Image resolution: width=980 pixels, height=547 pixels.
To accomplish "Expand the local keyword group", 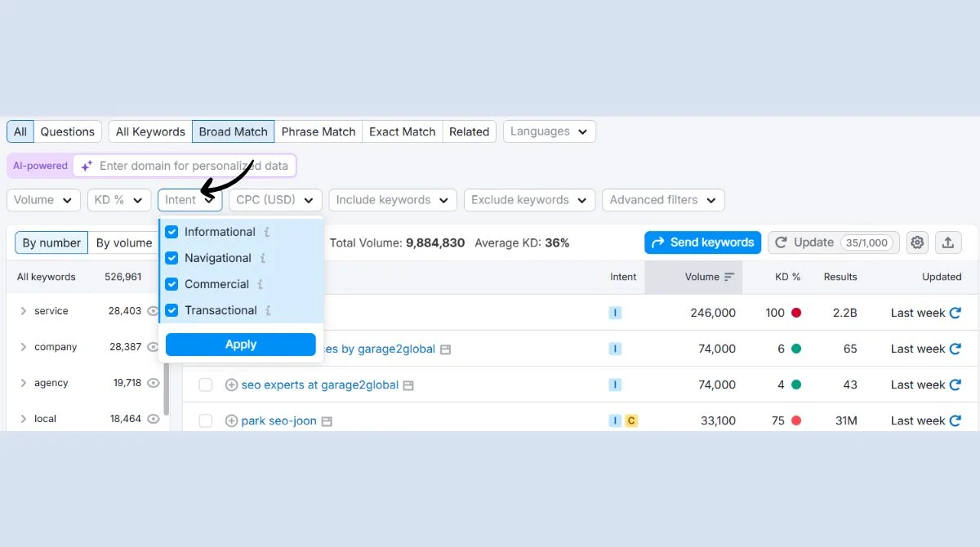I will point(24,419).
